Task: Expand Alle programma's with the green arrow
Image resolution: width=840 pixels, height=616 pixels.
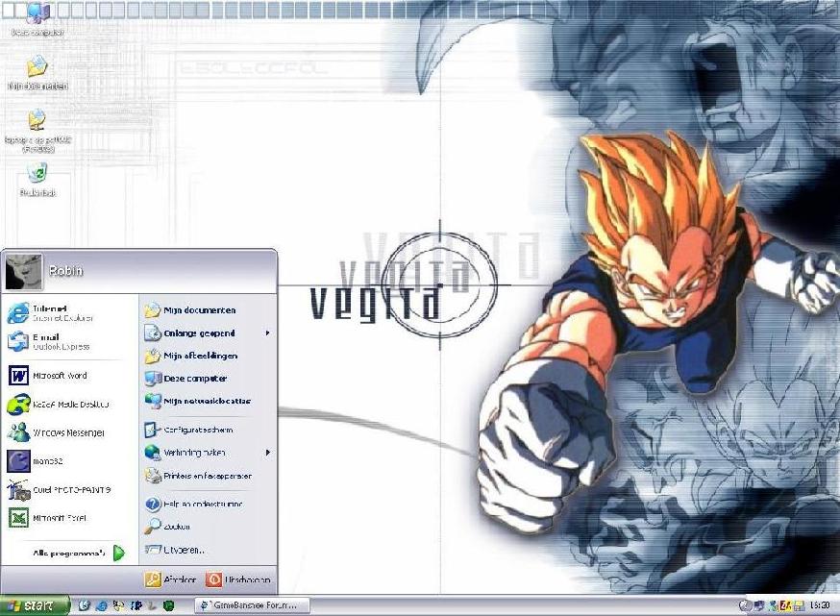Action: pos(119,554)
